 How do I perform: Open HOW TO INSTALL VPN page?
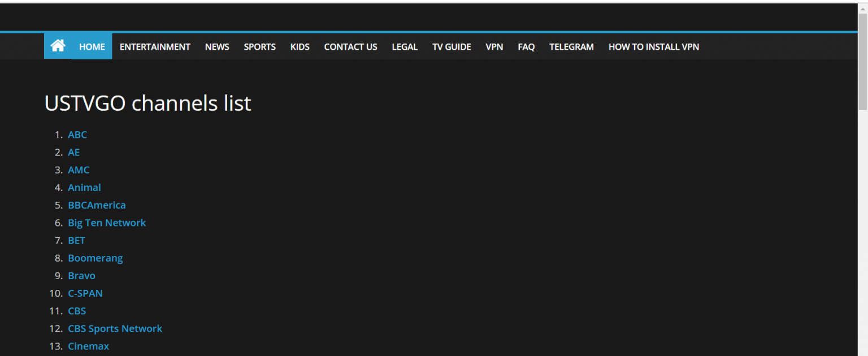click(x=654, y=46)
